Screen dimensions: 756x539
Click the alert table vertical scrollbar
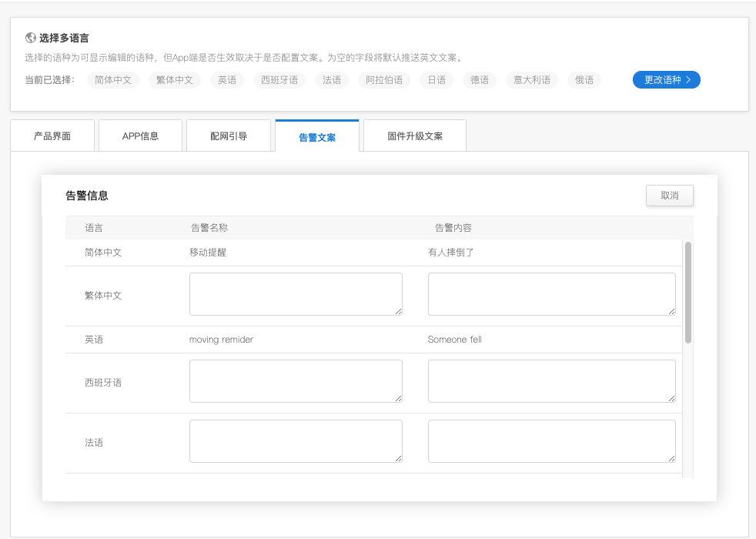tap(688, 293)
